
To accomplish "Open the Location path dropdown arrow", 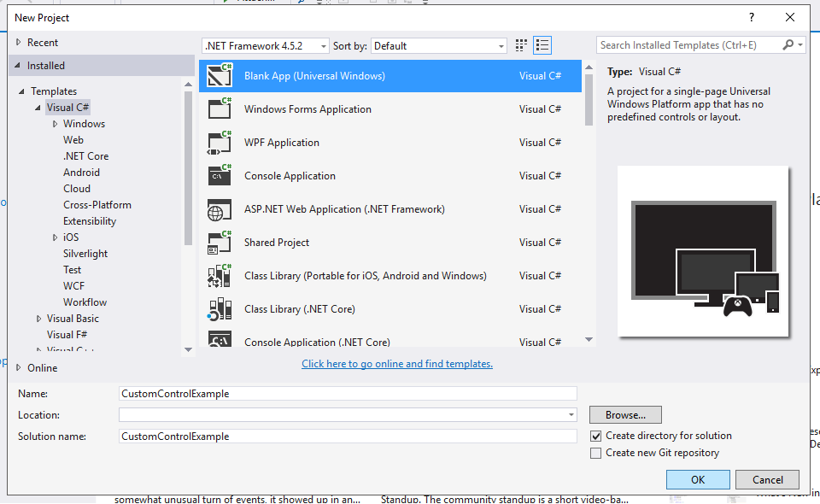I will click(x=571, y=415).
